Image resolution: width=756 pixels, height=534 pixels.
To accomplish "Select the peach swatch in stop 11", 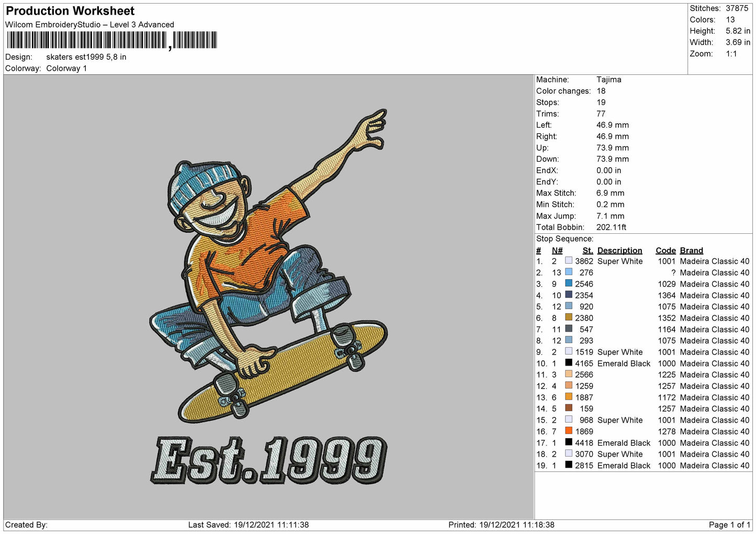I will pos(569,374).
